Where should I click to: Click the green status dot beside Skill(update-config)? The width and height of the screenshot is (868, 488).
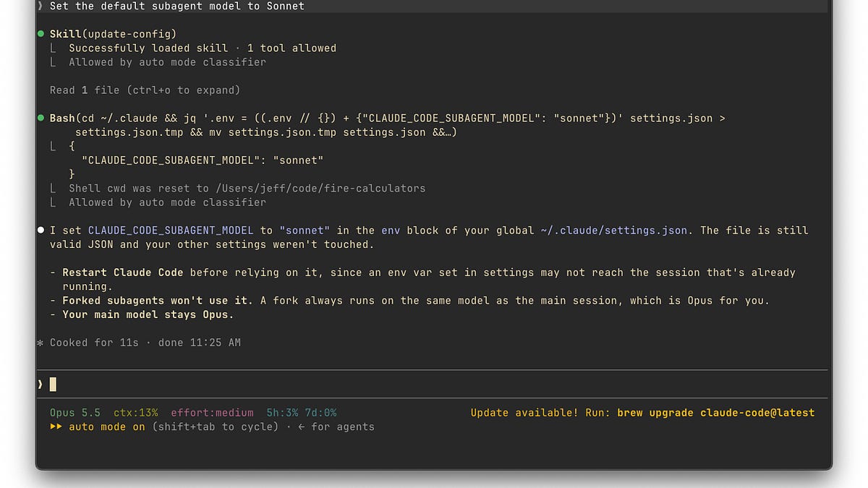pyautogui.click(x=41, y=34)
